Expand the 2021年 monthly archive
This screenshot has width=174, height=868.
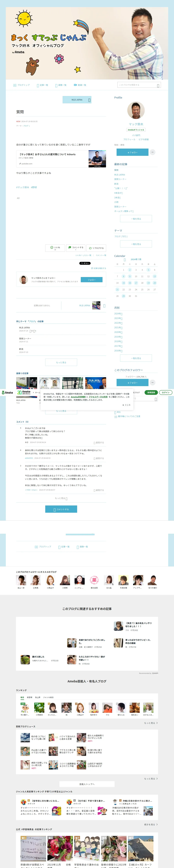click(x=118, y=328)
